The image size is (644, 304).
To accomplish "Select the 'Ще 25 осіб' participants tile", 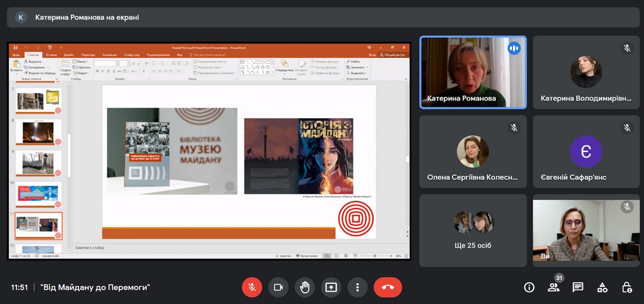I will coord(473,230).
